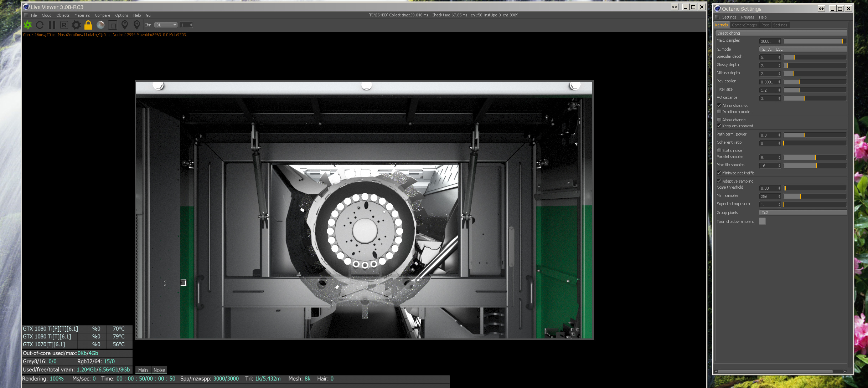Switch to the CameraImager tab
This screenshot has height=388, width=868.
[x=744, y=25]
